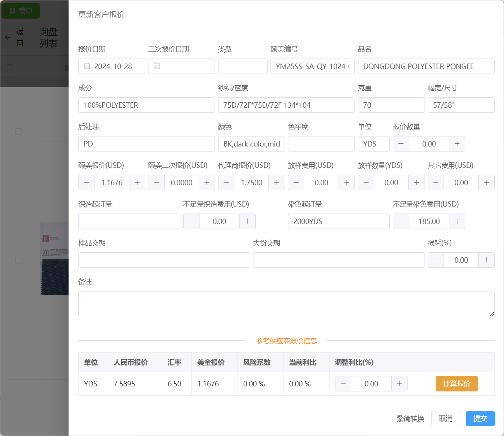Increase 报价数量 with plus button
Viewport: 504px width, 436px height.
click(x=457, y=144)
